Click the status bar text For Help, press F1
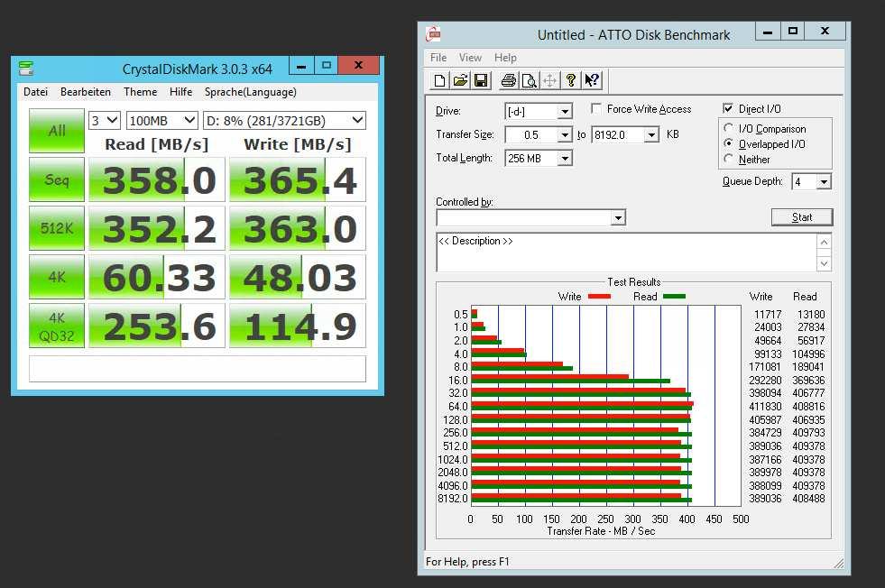 point(467,562)
